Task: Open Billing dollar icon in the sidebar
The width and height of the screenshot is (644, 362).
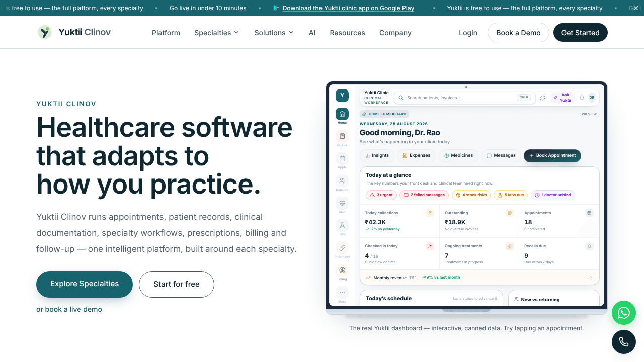Action: point(342,270)
